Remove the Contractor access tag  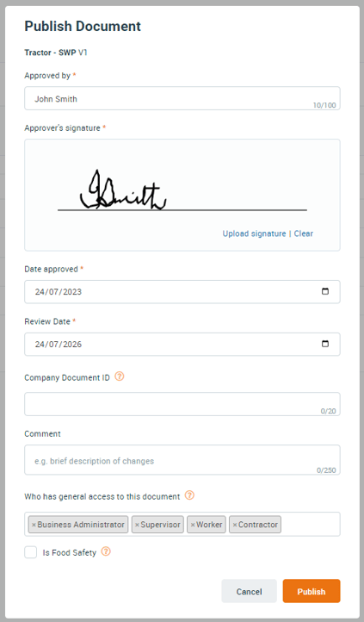click(x=234, y=525)
